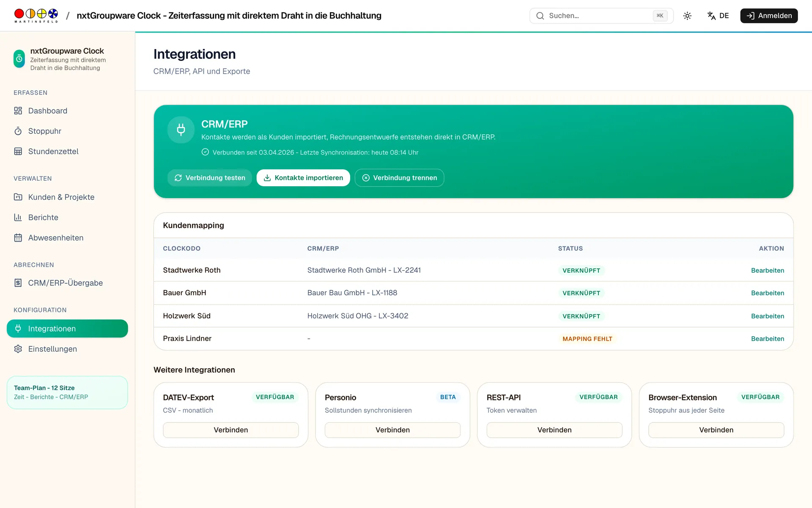Click the CLOCKODO column header
Screen dimensions: 812x508
click(181, 248)
